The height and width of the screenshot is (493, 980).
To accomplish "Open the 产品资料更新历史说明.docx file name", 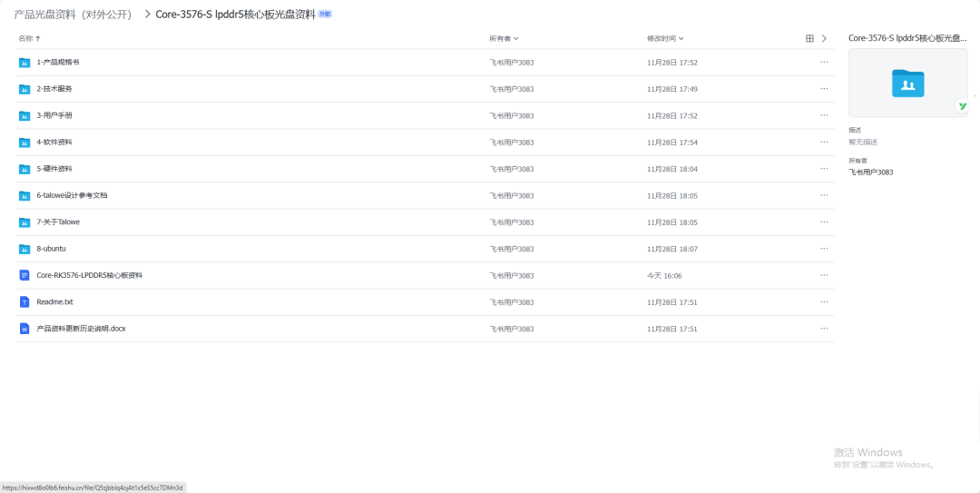I will pyautogui.click(x=82, y=329).
